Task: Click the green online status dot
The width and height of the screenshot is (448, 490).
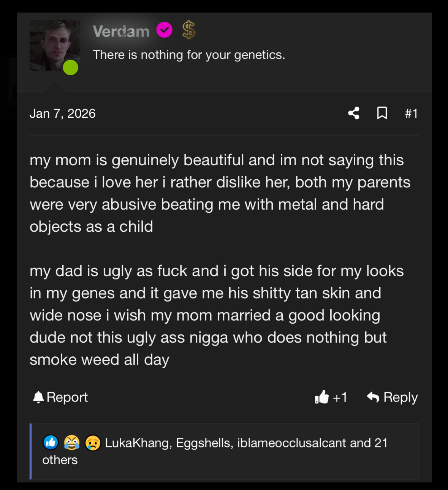Action: [x=71, y=68]
